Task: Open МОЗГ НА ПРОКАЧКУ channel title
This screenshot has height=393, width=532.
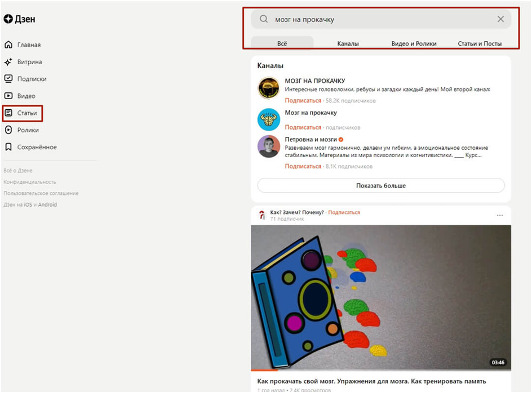Action: (x=315, y=81)
